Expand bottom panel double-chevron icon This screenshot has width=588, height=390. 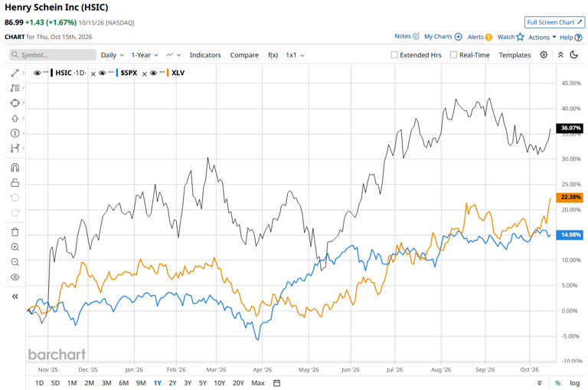[x=539, y=383]
